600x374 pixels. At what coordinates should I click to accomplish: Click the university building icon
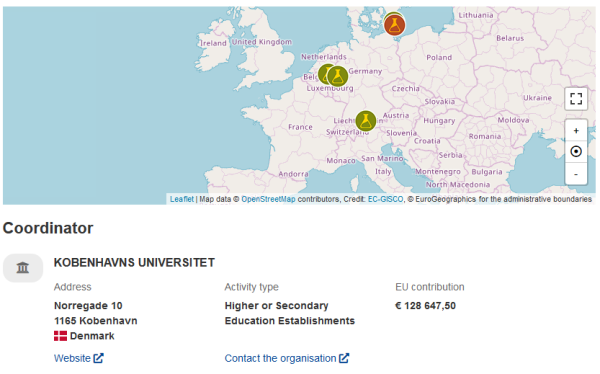[x=23, y=268]
